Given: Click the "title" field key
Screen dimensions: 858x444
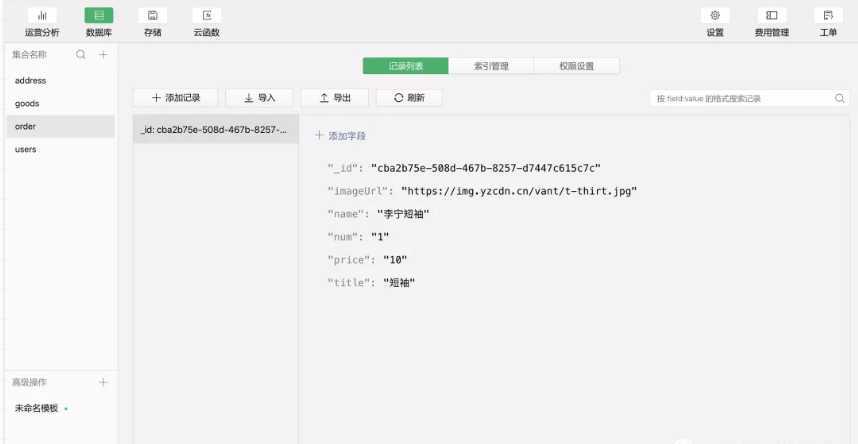Looking at the screenshot, I should [x=351, y=283].
